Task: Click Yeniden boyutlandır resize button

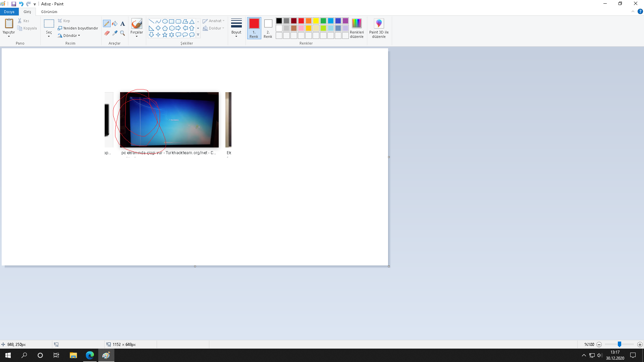Action: (x=78, y=28)
